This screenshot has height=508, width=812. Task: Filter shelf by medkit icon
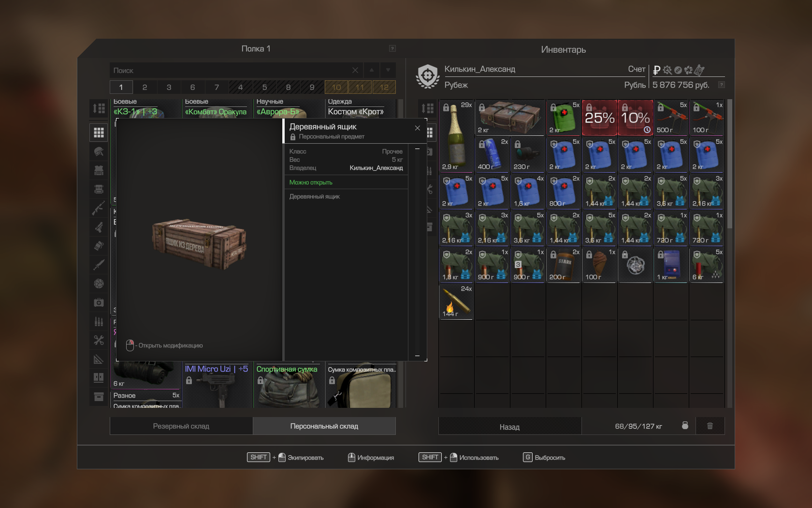pos(99,302)
